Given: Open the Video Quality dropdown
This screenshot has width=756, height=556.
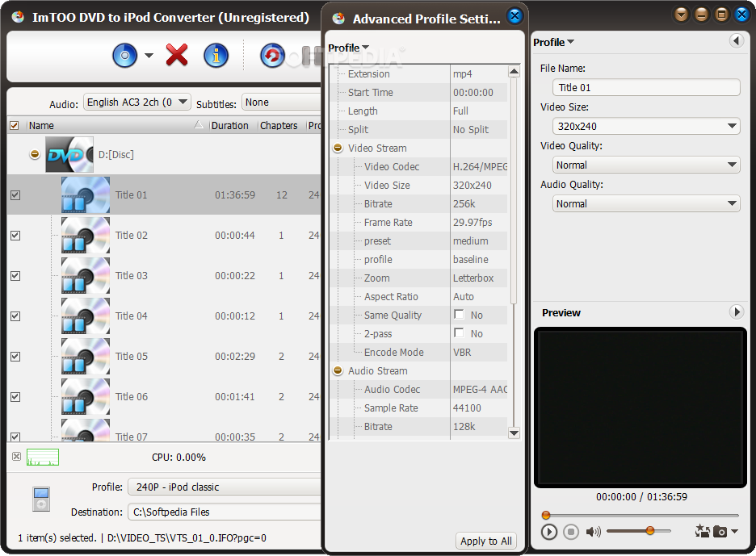Looking at the screenshot, I should point(646,165).
